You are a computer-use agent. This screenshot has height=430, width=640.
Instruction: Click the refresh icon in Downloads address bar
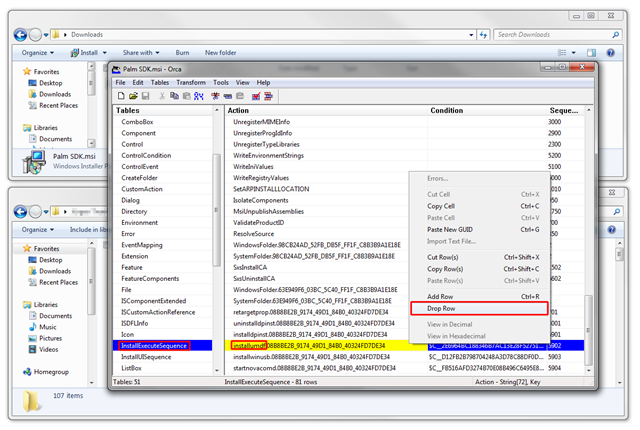point(484,35)
